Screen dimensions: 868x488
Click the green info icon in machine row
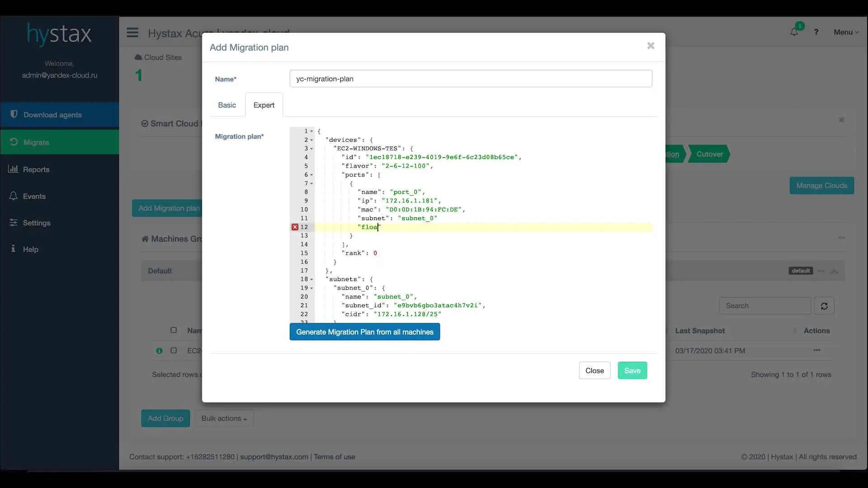click(159, 351)
